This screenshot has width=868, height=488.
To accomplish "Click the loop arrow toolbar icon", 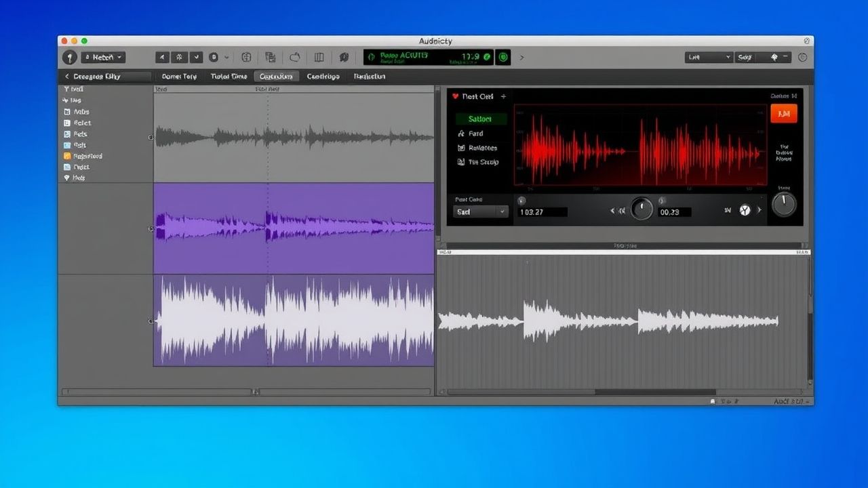I will (294, 58).
